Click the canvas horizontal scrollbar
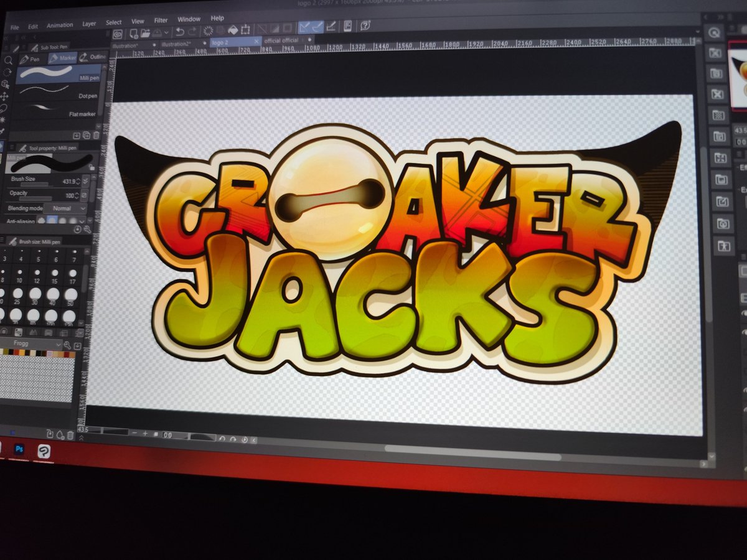 coord(472,452)
